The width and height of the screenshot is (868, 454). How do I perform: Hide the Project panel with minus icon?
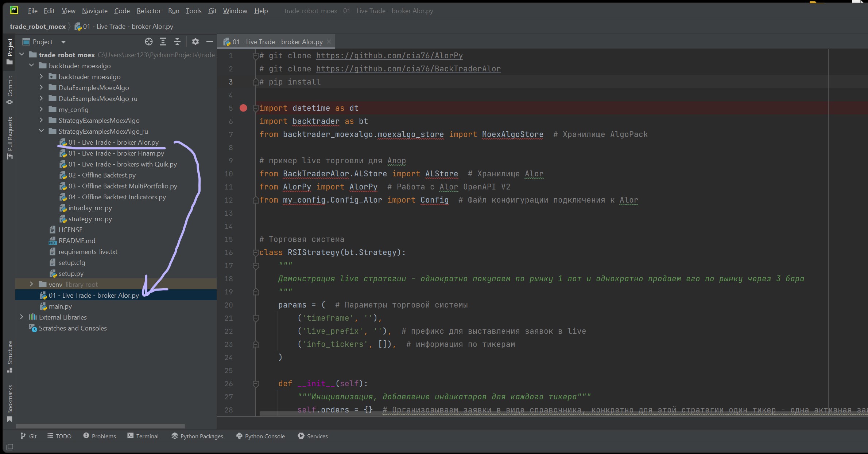pos(209,42)
